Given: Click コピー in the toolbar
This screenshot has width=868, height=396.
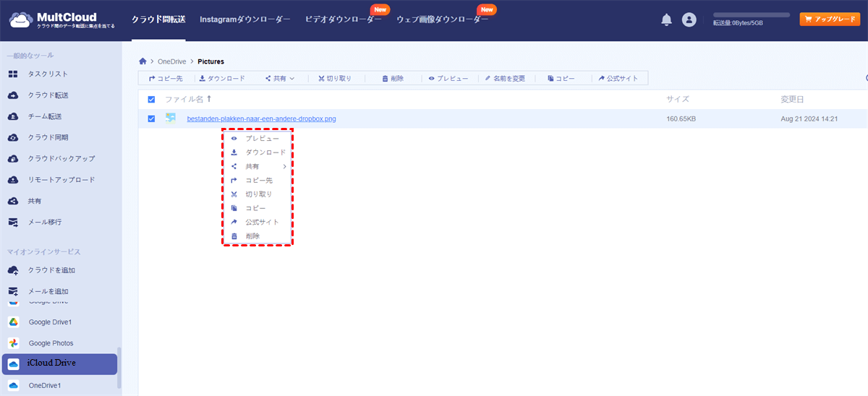Looking at the screenshot, I should click(561, 78).
